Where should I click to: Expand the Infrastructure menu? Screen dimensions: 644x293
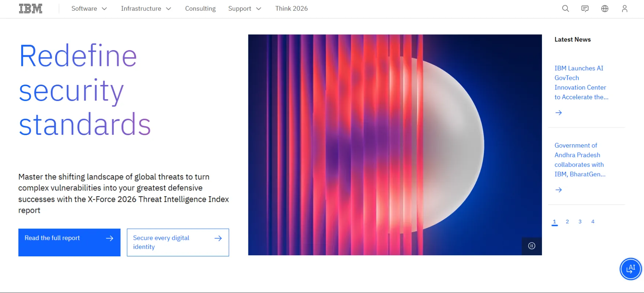coord(146,8)
